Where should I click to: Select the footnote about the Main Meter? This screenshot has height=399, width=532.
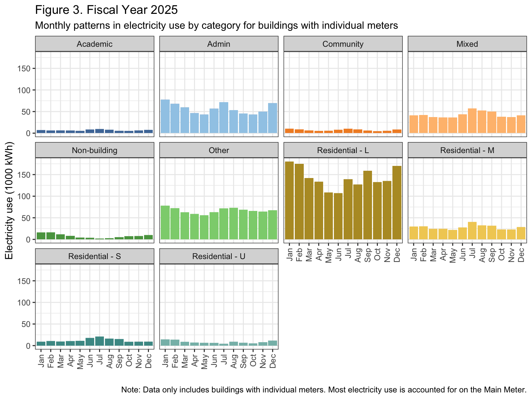323,390
